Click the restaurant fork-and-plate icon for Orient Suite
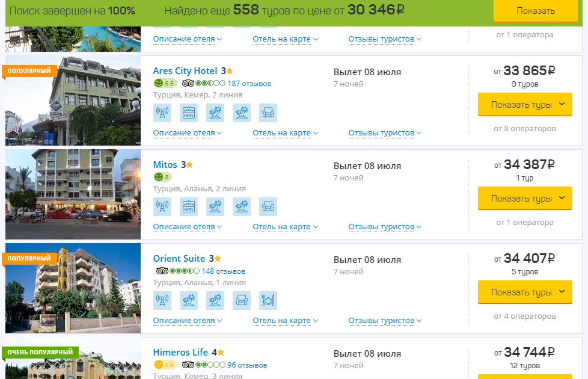 tap(268, 301)
